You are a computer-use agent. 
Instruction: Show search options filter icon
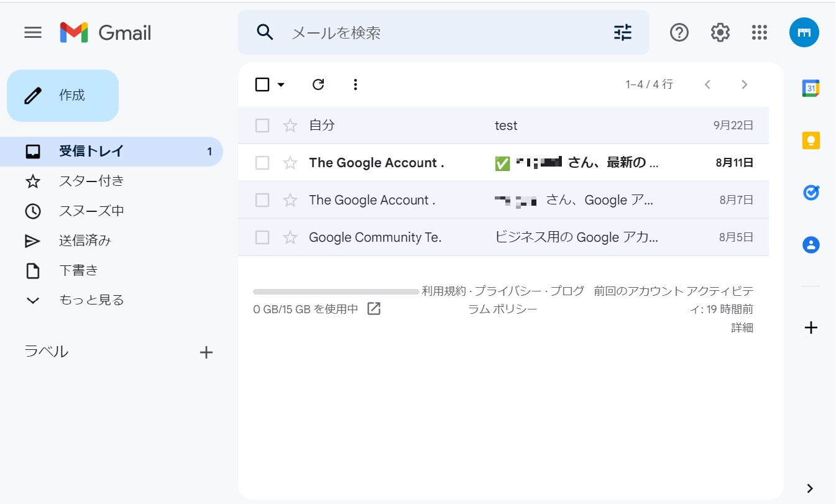[622, 32]
